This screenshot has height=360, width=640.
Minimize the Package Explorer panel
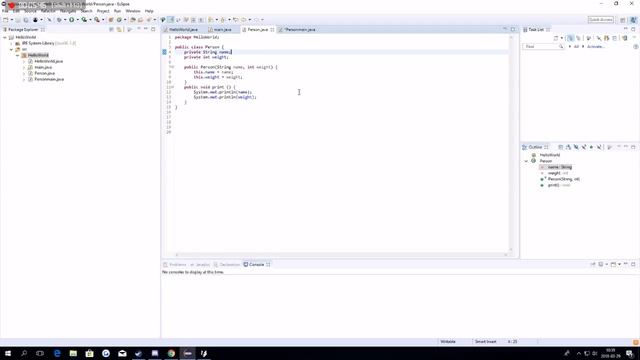tap(146, 29)
